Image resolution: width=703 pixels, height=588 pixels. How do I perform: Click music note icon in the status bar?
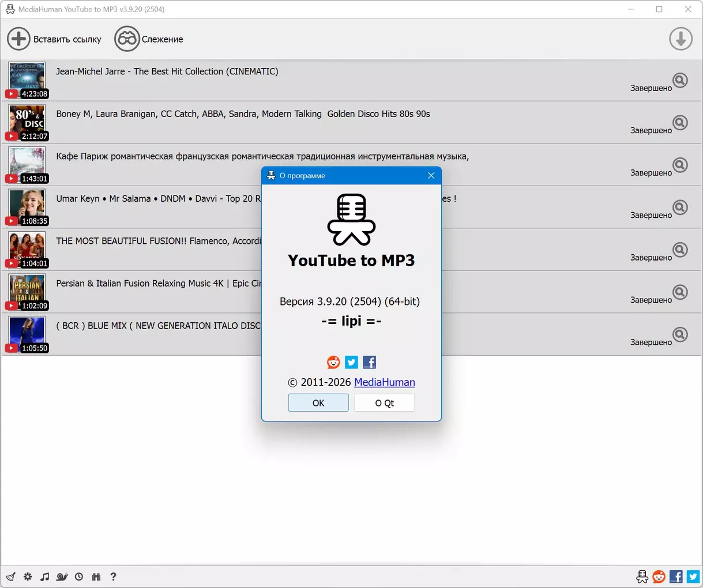(x=44, y=576)
